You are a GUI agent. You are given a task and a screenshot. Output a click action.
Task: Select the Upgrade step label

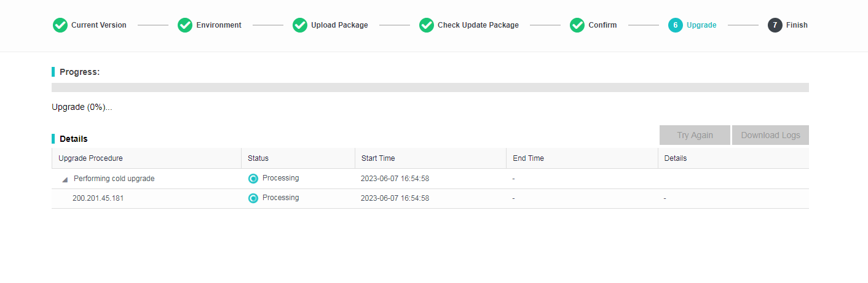tap(701, 25)
